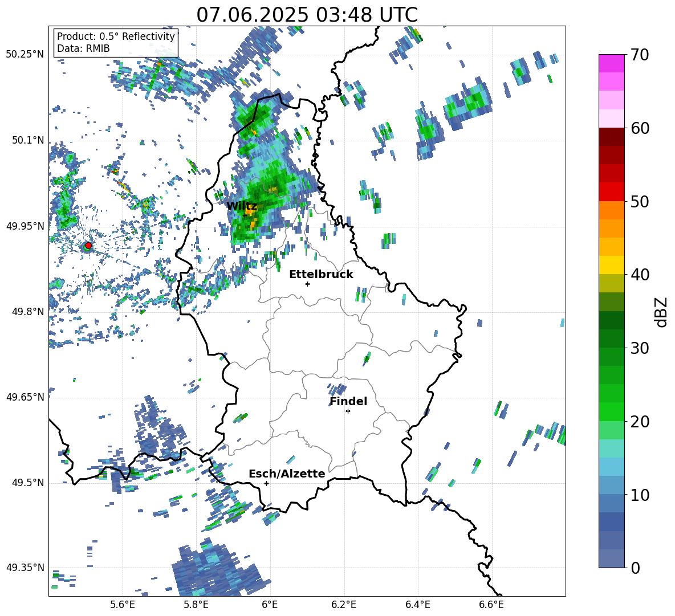Image resolution: width=675 pixels, height=616 pixels.
Task: Click the title 07.06.2025 03:48 UTC
Action: coord(307,15)
